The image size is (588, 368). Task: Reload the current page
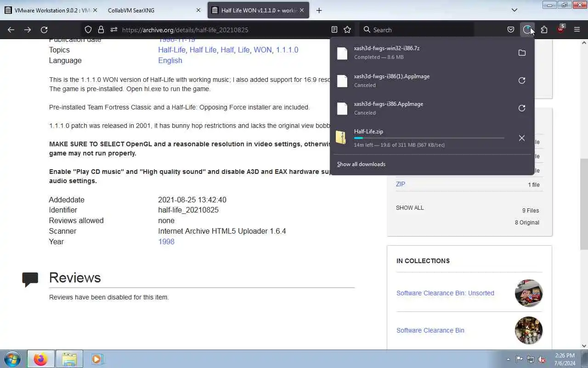point(44,30)
